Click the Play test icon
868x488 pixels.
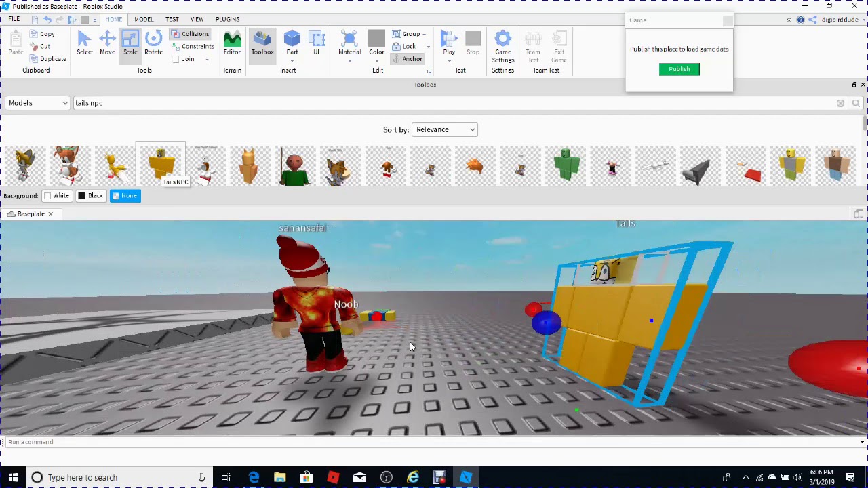click(x=449, y=39)
